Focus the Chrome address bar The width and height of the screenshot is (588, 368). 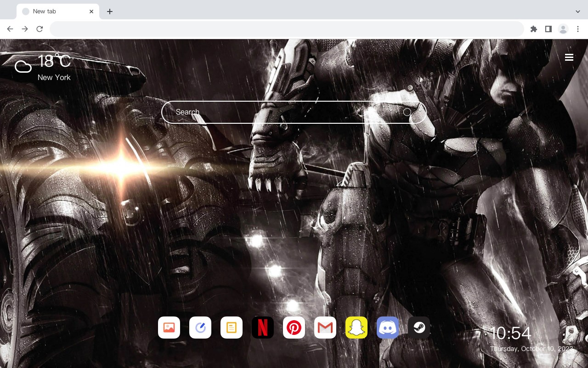click(x=287, y=29)
